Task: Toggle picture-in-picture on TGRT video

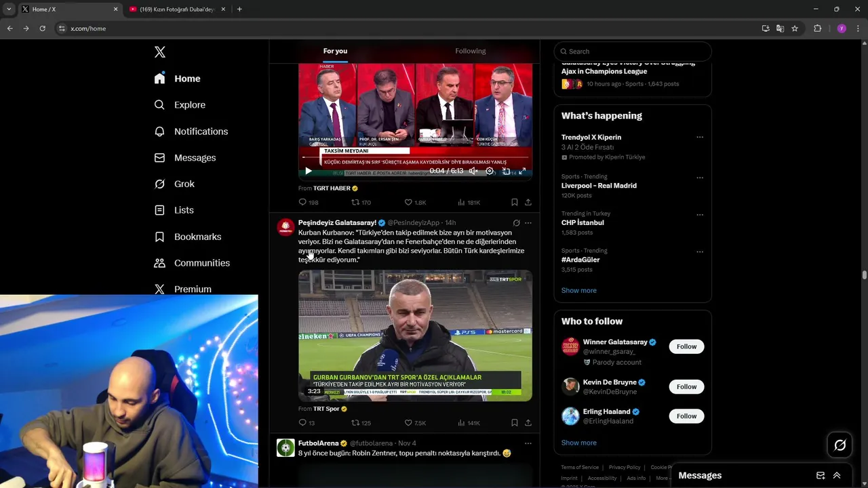Action: click(x=506, y=171)
